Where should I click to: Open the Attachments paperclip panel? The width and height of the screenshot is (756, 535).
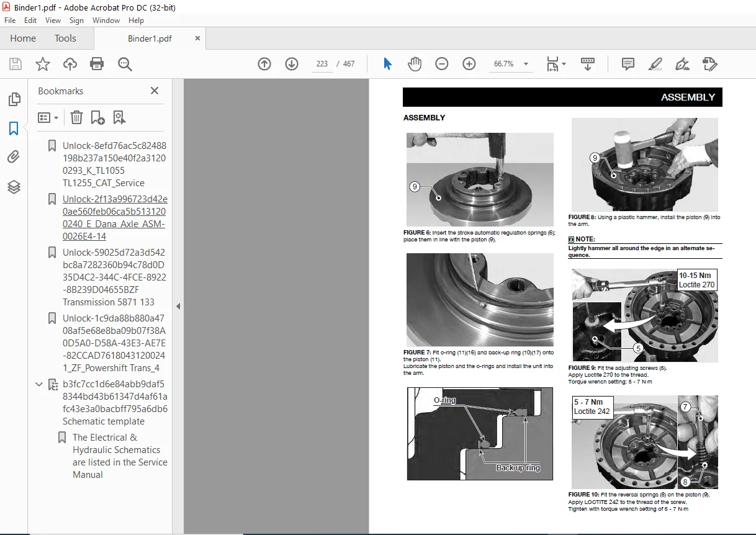tap(14, 157)
